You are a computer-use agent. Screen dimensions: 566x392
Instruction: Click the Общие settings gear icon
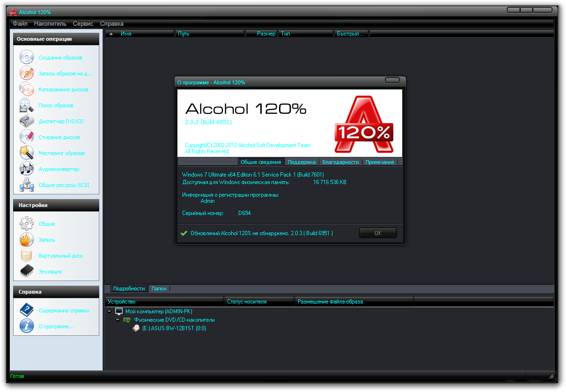[26, 223]
